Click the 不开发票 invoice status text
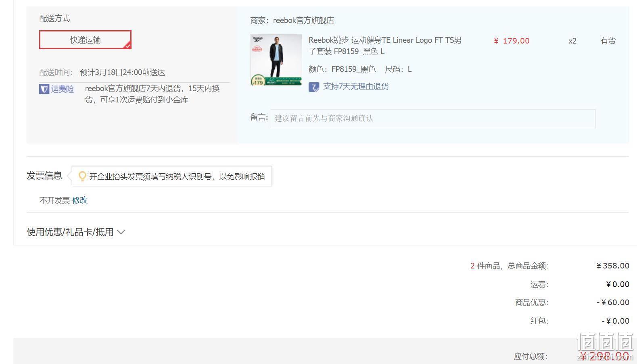The width and height of the screenshot is (637, 364). point(54,200)
